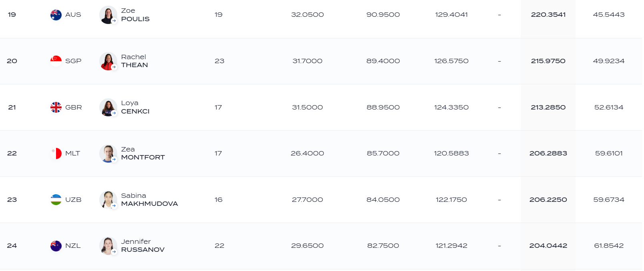Click the New Zealand flag icon

[56, 246]
